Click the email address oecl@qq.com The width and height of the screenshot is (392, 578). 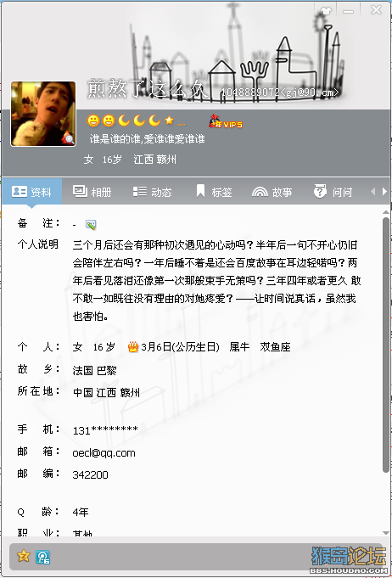pos(104,452)
